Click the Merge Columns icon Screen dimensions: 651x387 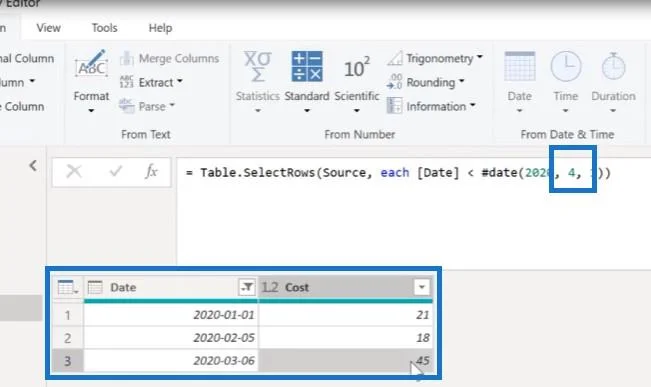127,59
